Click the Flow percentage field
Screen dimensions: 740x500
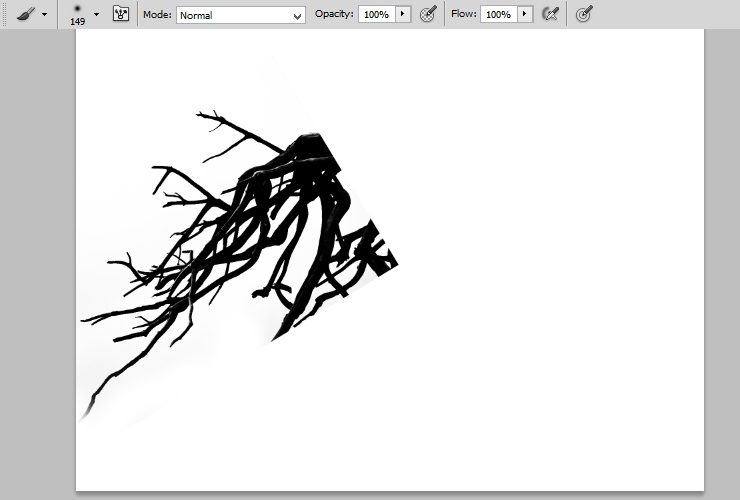[498, 15]
